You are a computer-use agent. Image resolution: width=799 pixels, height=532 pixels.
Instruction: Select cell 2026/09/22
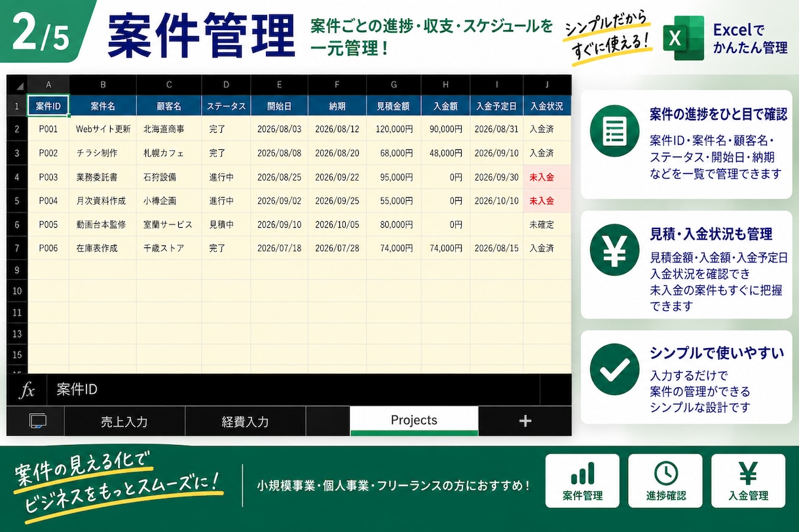coord(337,177)
